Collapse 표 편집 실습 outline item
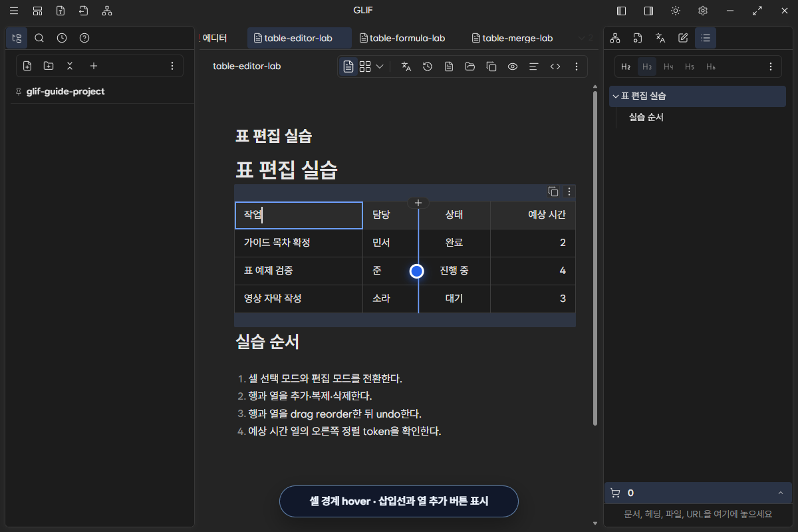 616,96
